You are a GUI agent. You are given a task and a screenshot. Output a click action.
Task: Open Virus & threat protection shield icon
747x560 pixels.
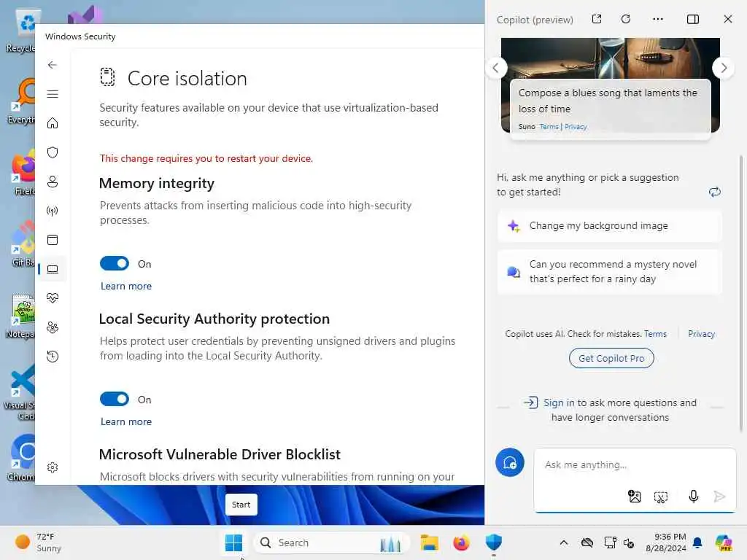(x=53, y=152)
